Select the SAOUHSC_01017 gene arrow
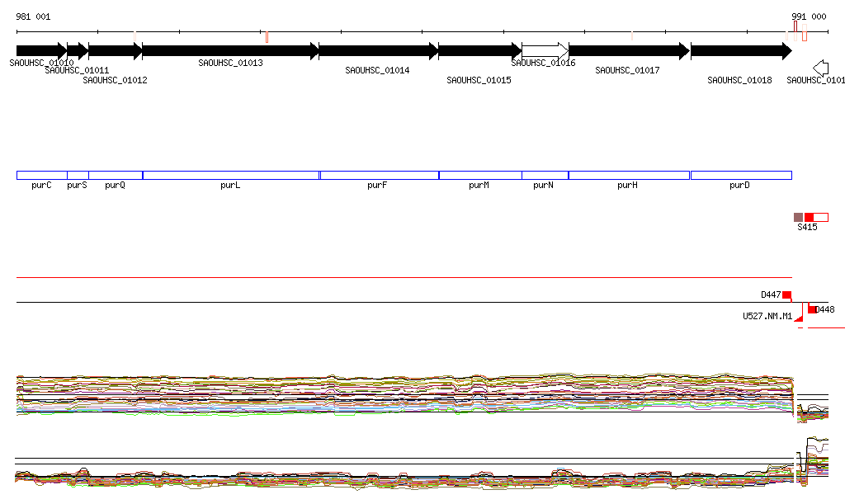The width and height of the screenshot is (845, 504). tap(628, 51)
